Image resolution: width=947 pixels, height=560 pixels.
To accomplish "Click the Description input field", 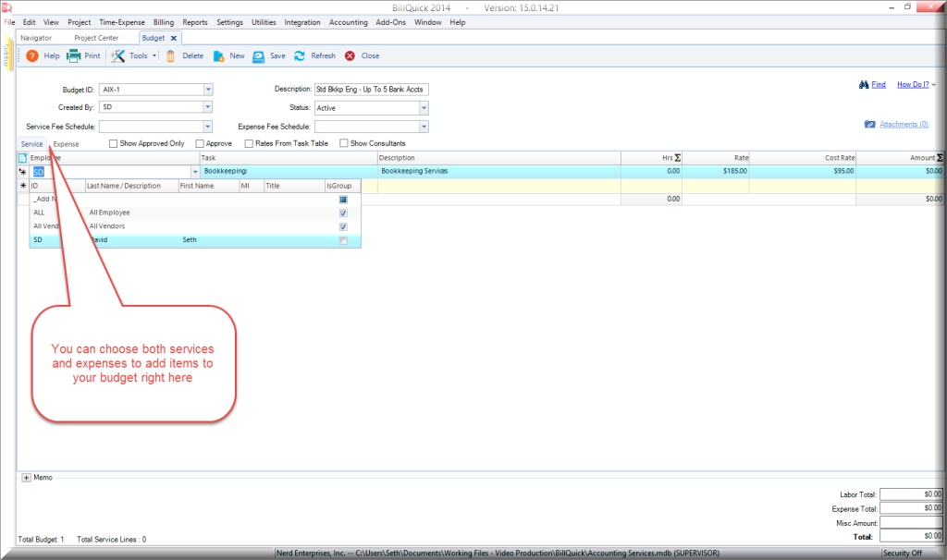I will pos(372,90).
